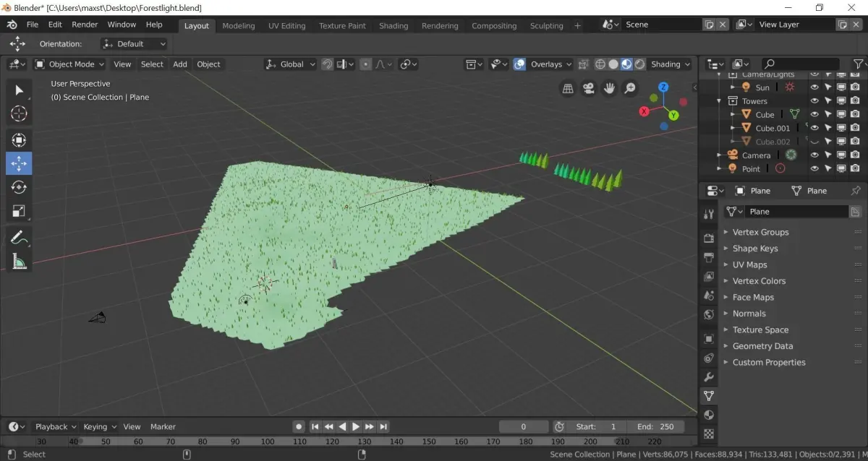
Task: Open the Render menu
Action: tap(85, 25)
